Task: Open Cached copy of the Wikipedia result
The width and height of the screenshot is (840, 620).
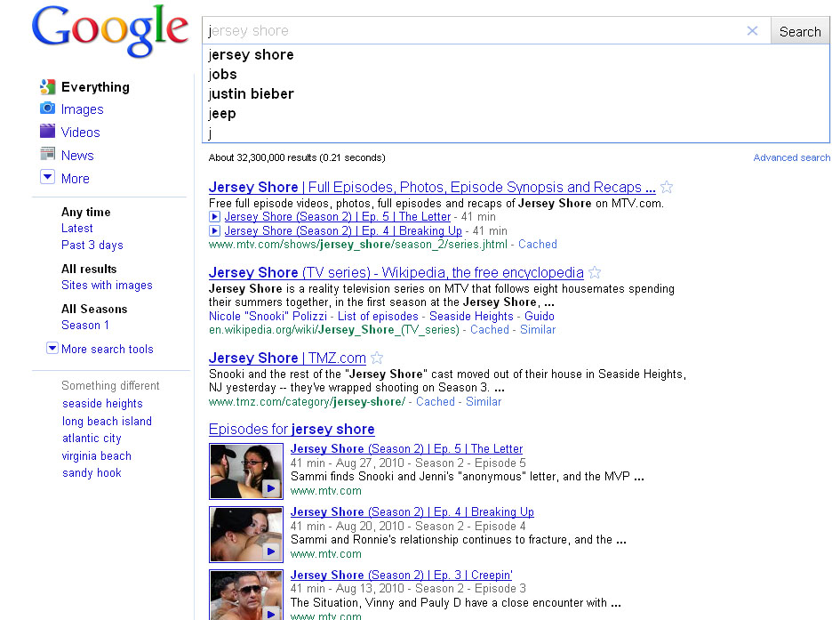Action: pos(490,329)
